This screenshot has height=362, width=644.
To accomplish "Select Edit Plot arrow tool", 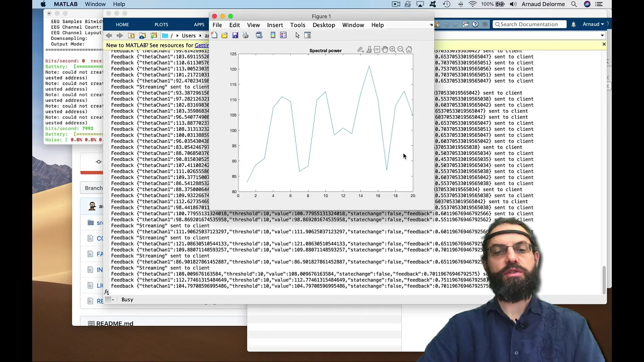I will coord(297,35).
